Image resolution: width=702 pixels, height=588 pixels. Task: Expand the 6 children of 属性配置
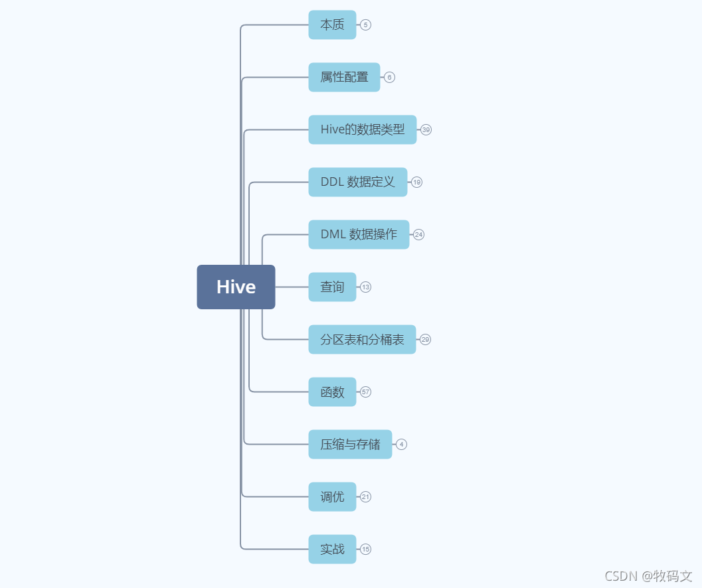[x=389, y=78]
